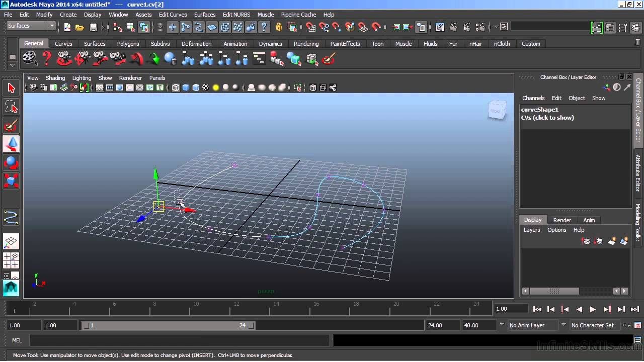Toggle use all lights yellow sphere
This screenshot has width=644, height=362.
click(216, 87)
